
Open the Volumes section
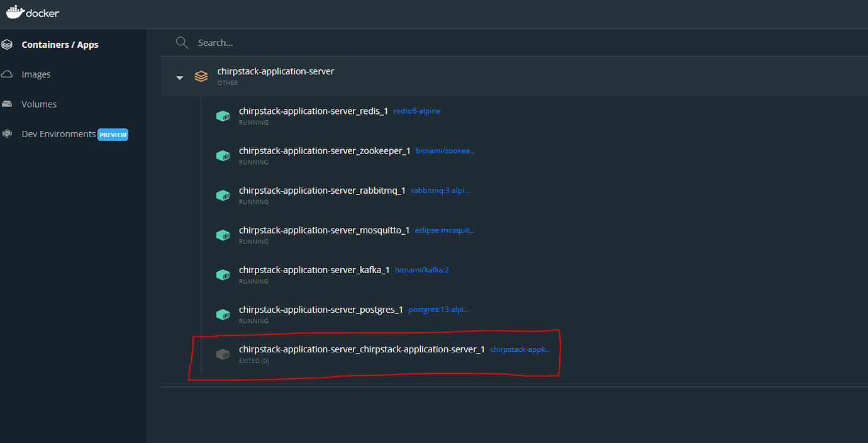coord(39,104)
